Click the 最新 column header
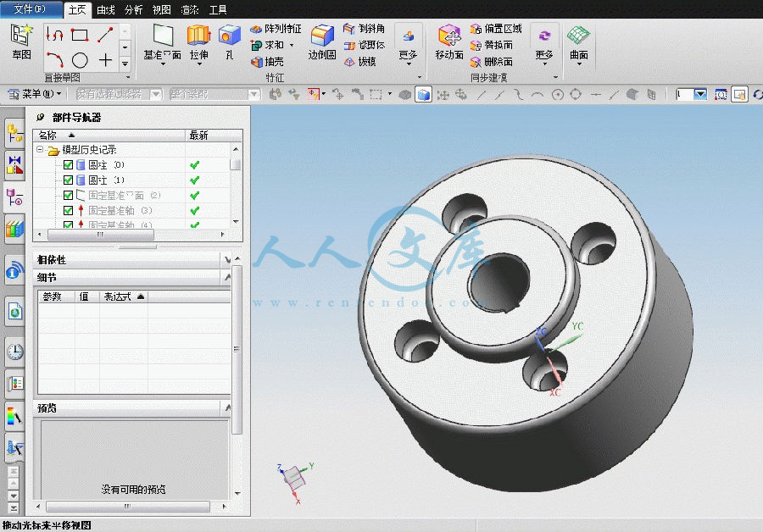This screenshot has width=763, height=532. pyautogui.click(x=214, y=136)
